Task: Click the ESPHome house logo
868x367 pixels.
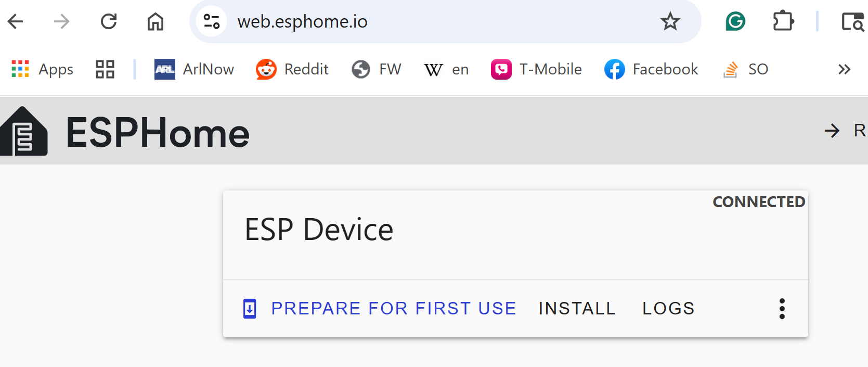Action: [x=23, y=131]
